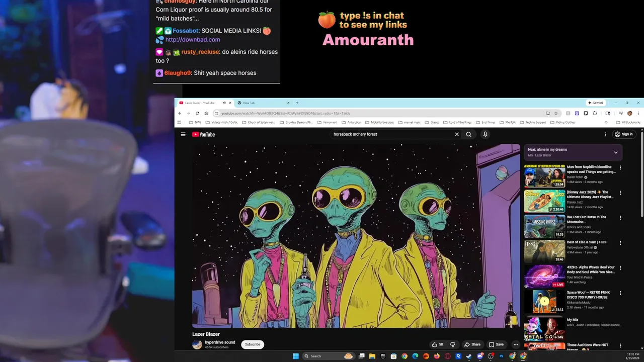Open marvel rivals bookmark folder

[x=409, y=122]
